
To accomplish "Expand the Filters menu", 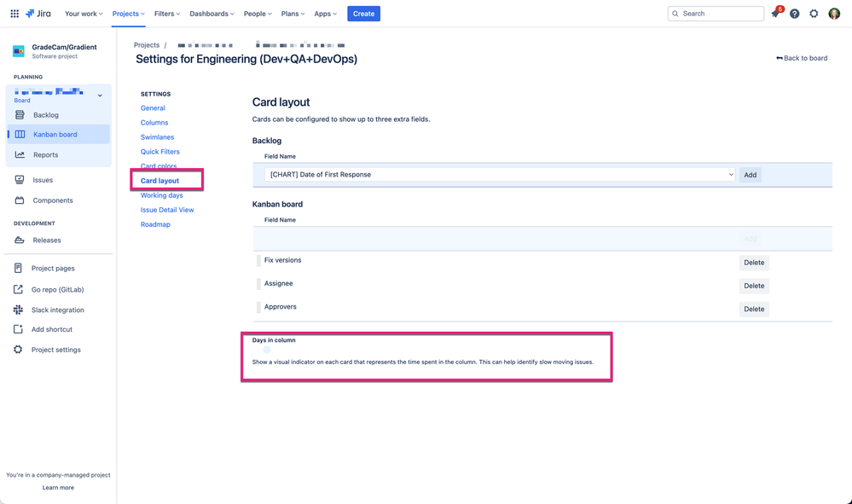I will click(167, 14).
